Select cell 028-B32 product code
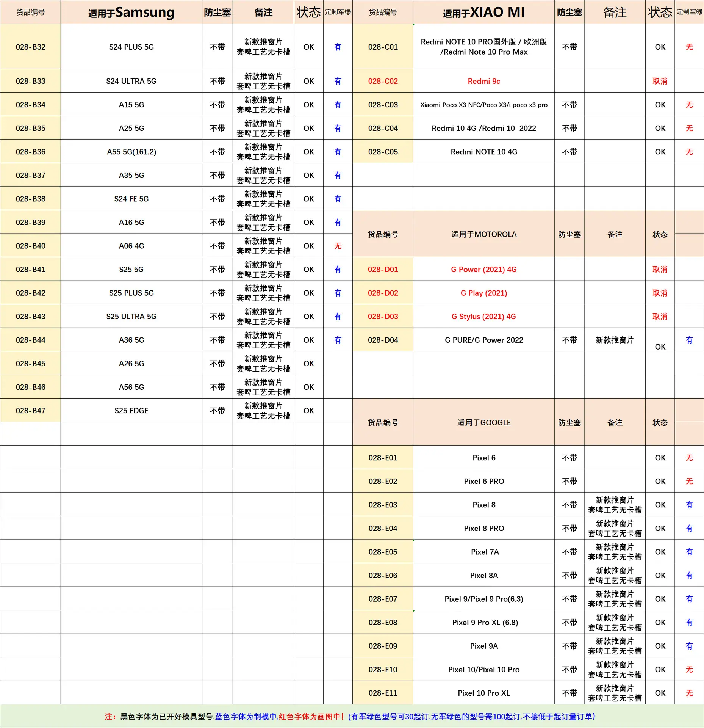The image size is (704, 728). pos(30,47)
